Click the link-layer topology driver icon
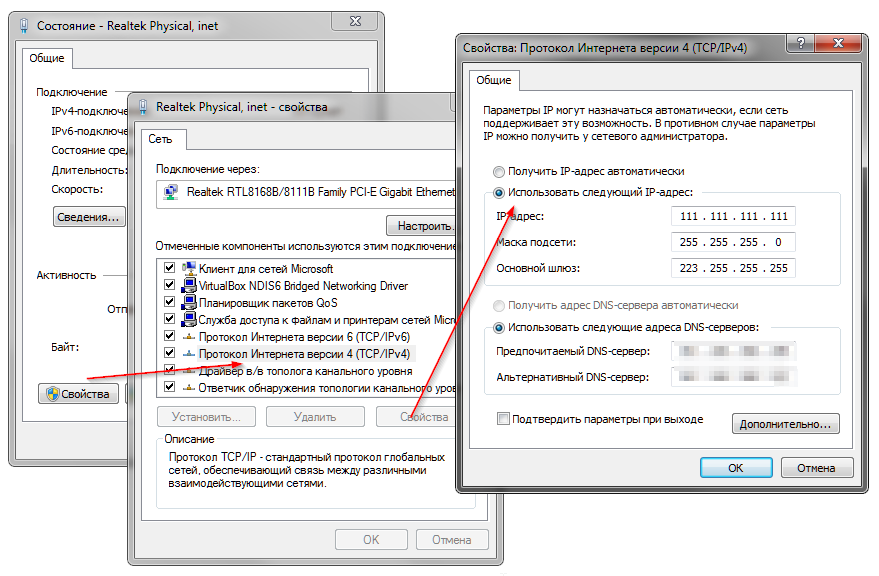This screenshot has width=879, height=576. click(189, 371)
